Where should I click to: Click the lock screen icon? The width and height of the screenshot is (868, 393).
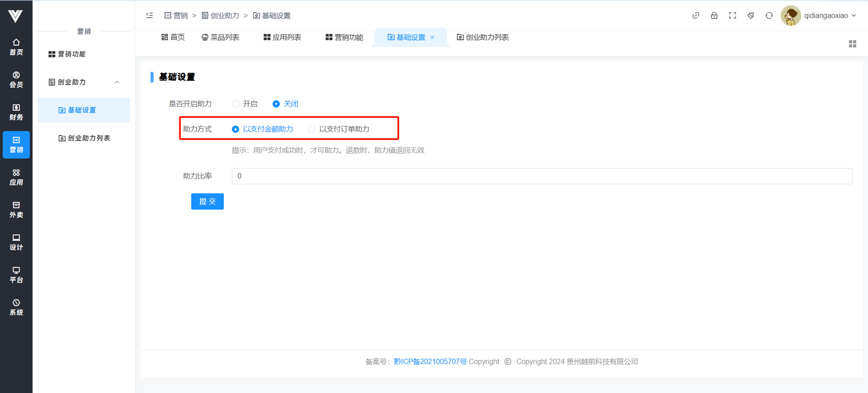[714, 15]
